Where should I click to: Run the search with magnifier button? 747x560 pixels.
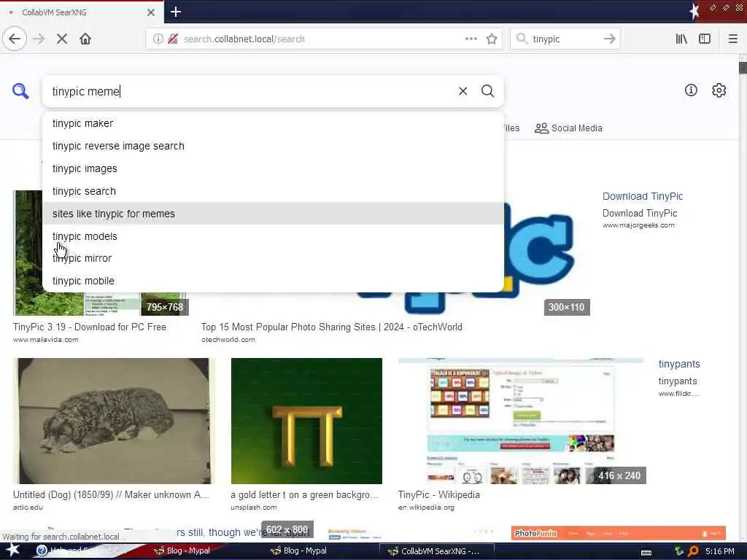(x=487, y=91)
